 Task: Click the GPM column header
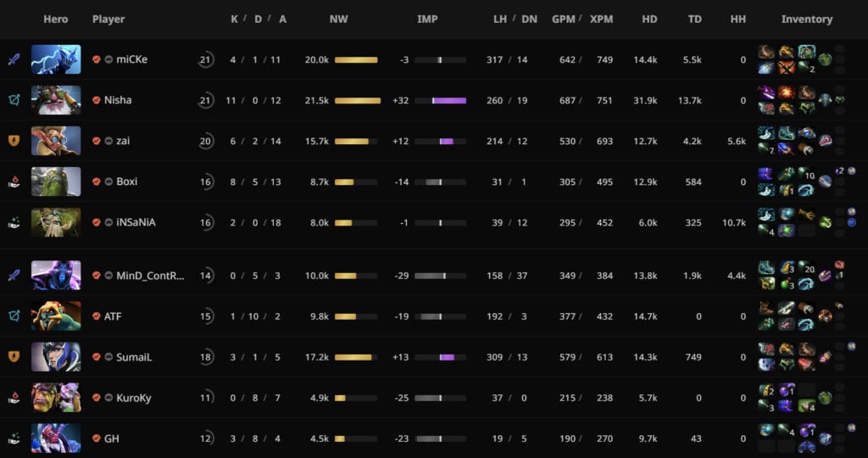pyautogui.click(x=563, y=19)
